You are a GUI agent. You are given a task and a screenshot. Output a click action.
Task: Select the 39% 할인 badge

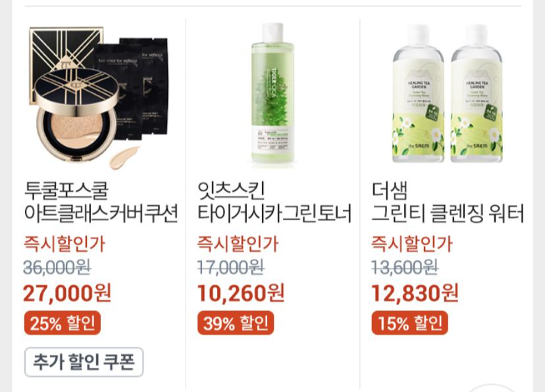point(236,323)
